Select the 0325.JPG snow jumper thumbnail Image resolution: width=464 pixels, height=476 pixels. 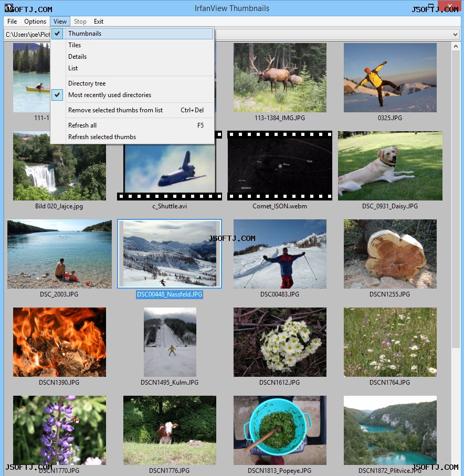[x=390, y=78]
